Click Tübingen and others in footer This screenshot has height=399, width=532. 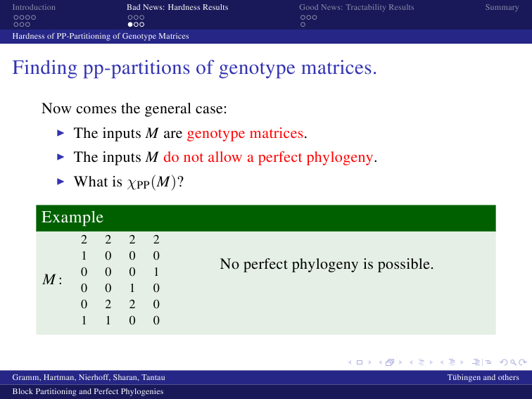(483, 377)
